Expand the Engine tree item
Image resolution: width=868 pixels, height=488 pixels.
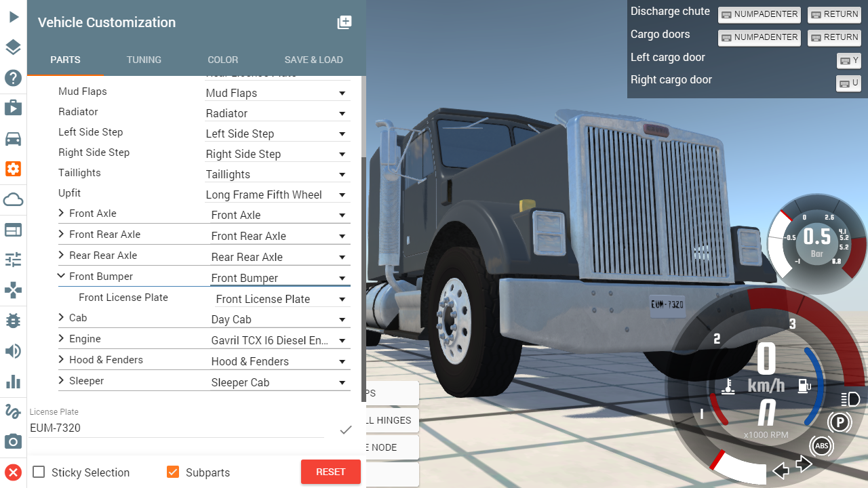click(x=62, y=338)
